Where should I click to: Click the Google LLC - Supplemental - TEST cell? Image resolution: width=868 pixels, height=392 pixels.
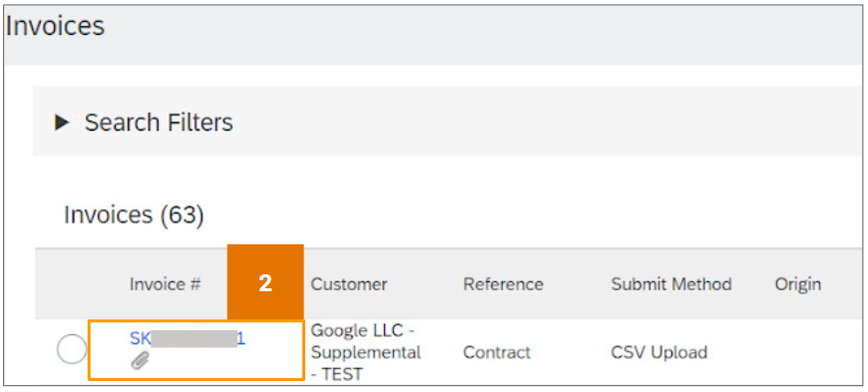pyautogui.click(x=365, y=352)
